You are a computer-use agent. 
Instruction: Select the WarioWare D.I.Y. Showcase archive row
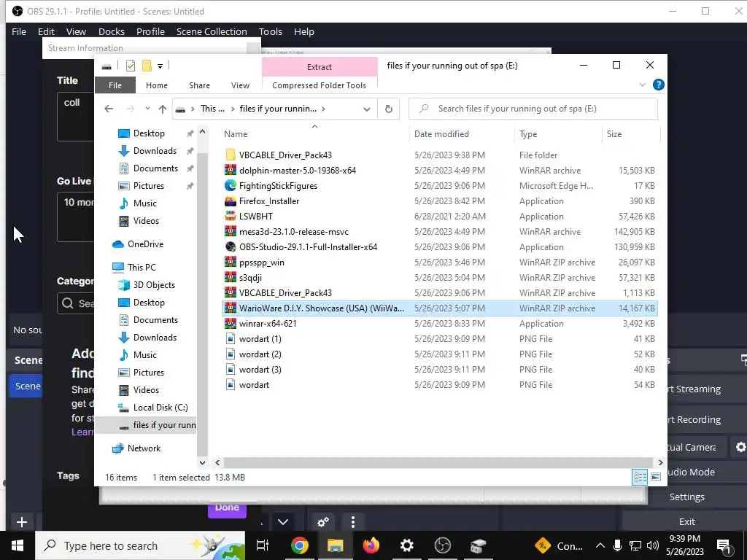439,308
